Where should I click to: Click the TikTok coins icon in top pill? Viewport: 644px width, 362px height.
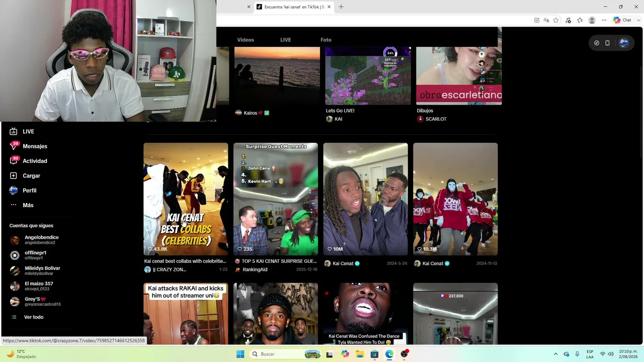point(597,43)
